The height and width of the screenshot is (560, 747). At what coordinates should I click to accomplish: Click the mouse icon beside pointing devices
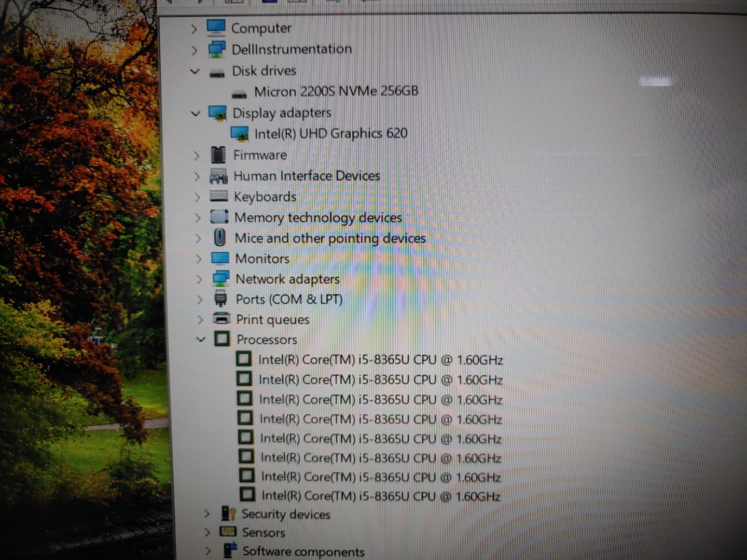coord(220,238)
